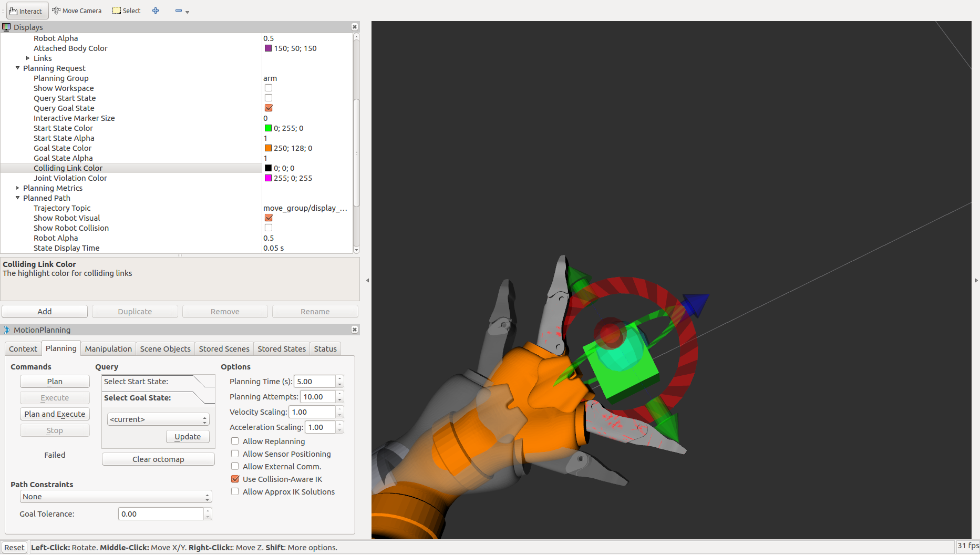Collapse the Planned Path section
Screen dimensions: 980x555
tap(17, 198)
